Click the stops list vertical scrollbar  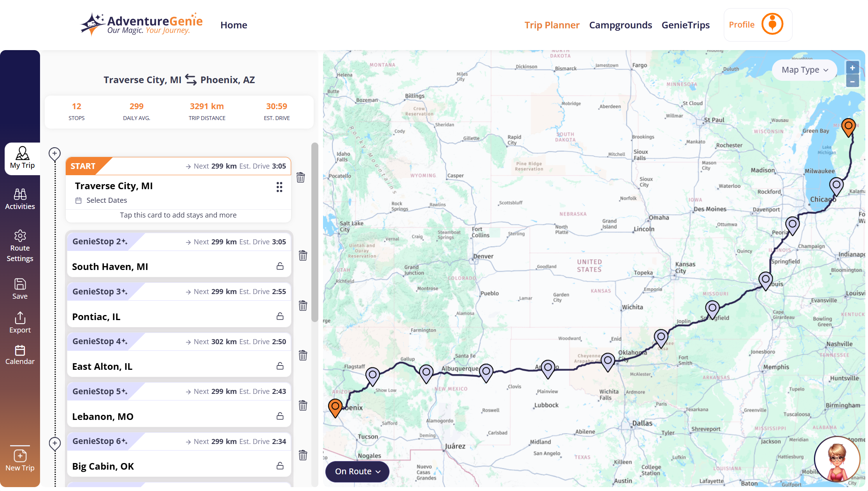pos(314,232)
